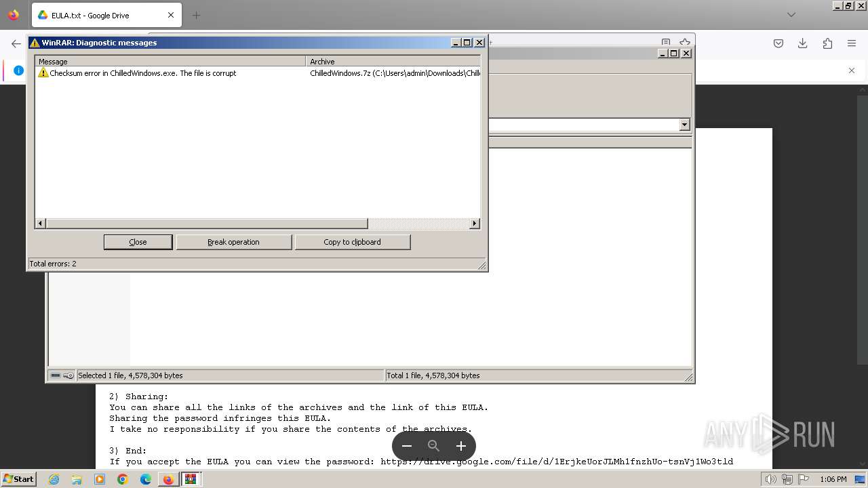This screenshot has height=488, width=868.
Task: Click left arrow of horizontal scrollbar
Action: click(x=40, y=224)
